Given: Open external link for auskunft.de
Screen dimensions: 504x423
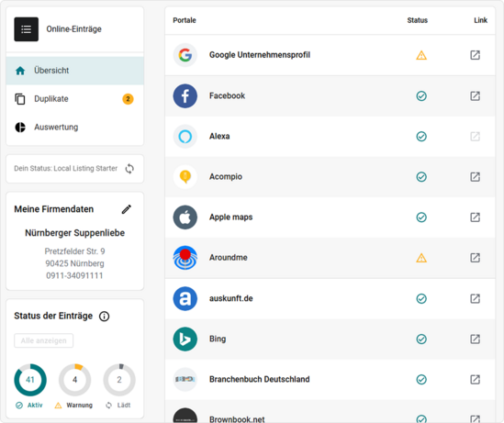Looking at the screenshot, I should click(475, 299).
